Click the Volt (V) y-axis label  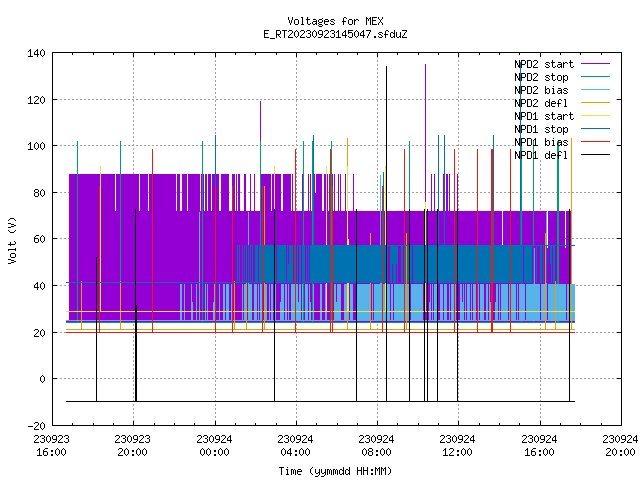pyautogui.click(x=13, y=240)
